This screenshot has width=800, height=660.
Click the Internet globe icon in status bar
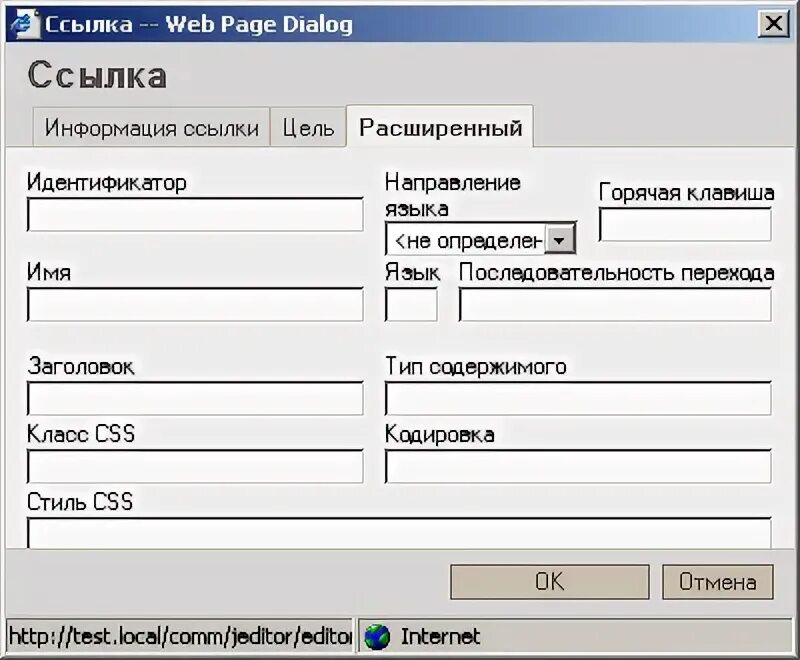tap(375, 636)
